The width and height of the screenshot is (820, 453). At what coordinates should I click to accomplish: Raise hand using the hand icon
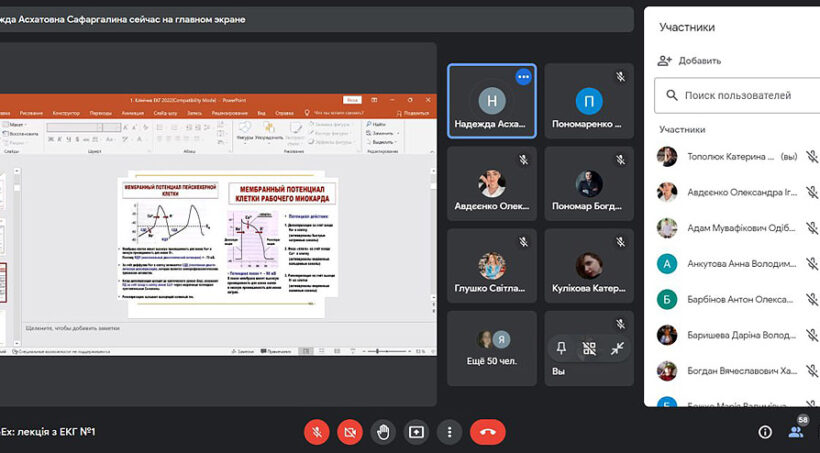tap(383, 432)
